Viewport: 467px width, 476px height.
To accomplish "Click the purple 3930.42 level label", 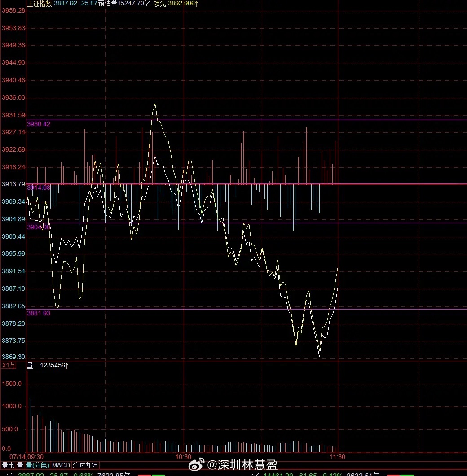I will tap(39, 124).
